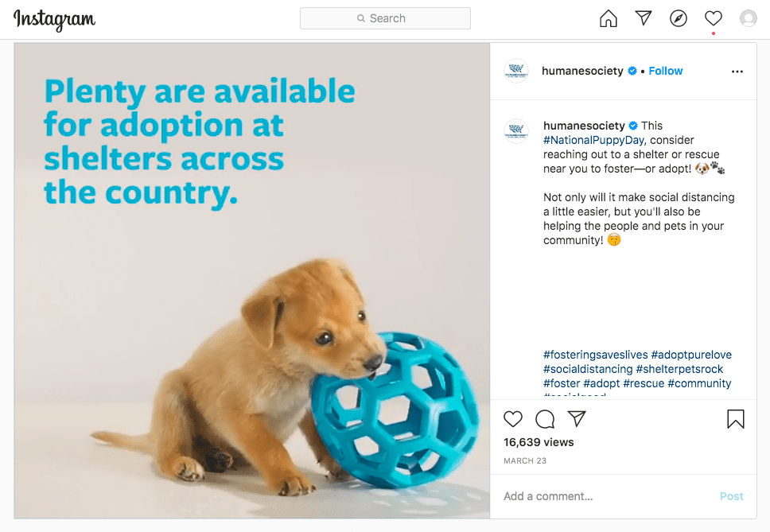Open the post options ellipsis menu
The height and width of the screenshot is (532, 770).
tap(737, 71)
